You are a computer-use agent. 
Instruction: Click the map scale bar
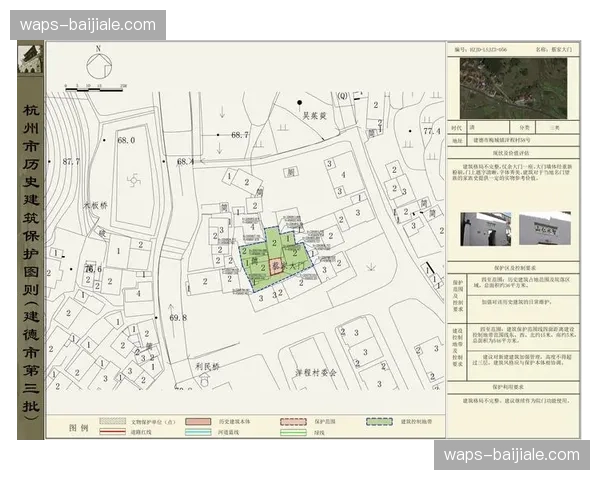97,87
